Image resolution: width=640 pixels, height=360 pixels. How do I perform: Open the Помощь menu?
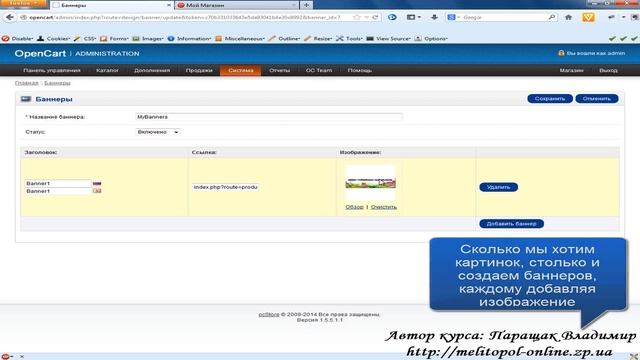(x=360, y=70)
